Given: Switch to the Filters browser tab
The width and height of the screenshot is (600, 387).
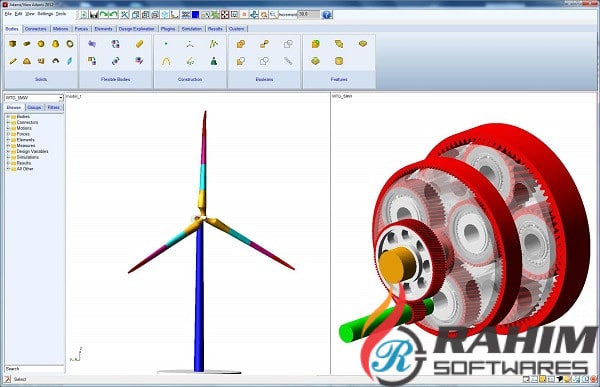Looking at the screenshot, I should click(x=54, y=108).
